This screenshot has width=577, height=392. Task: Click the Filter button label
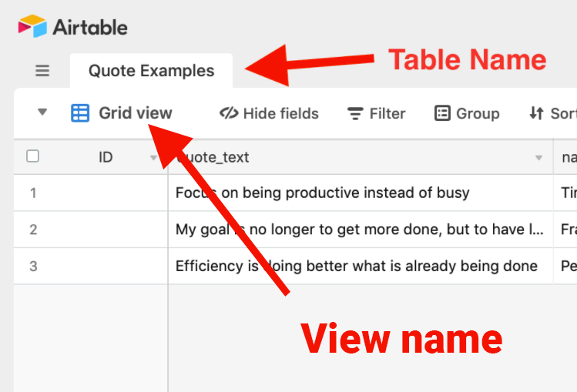[x=387, y=113]
